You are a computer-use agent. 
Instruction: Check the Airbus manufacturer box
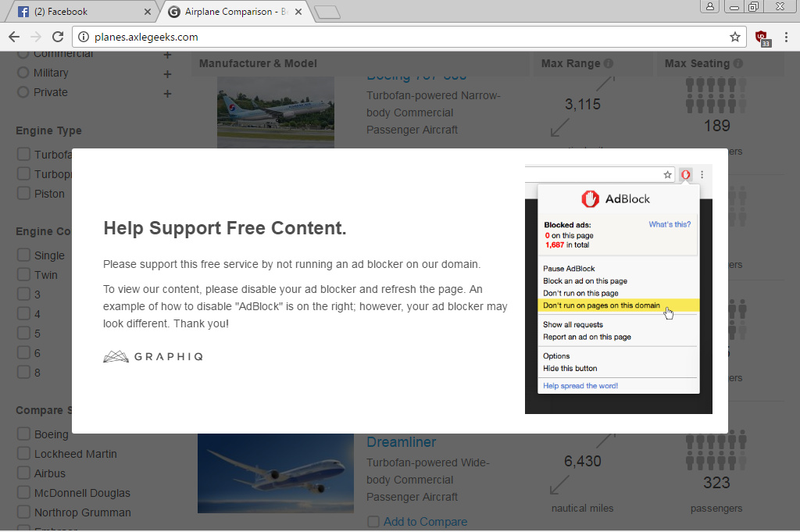pyautogui.click(x=23, y=473)
